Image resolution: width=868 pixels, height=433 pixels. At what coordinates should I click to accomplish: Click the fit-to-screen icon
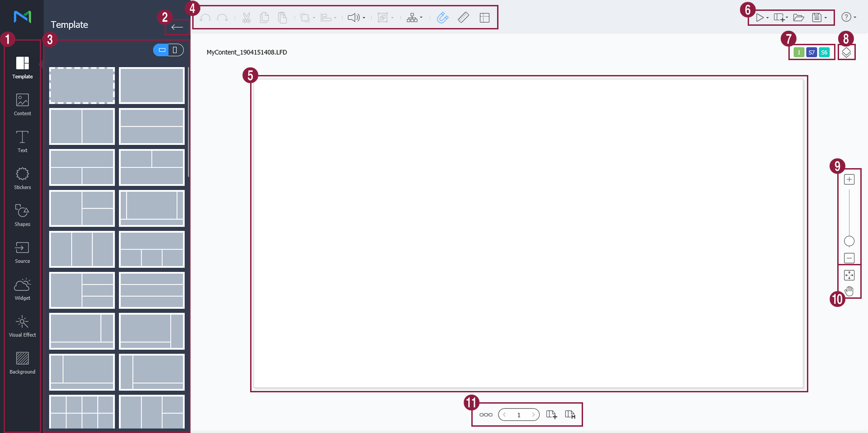click(x=849, y=275)
